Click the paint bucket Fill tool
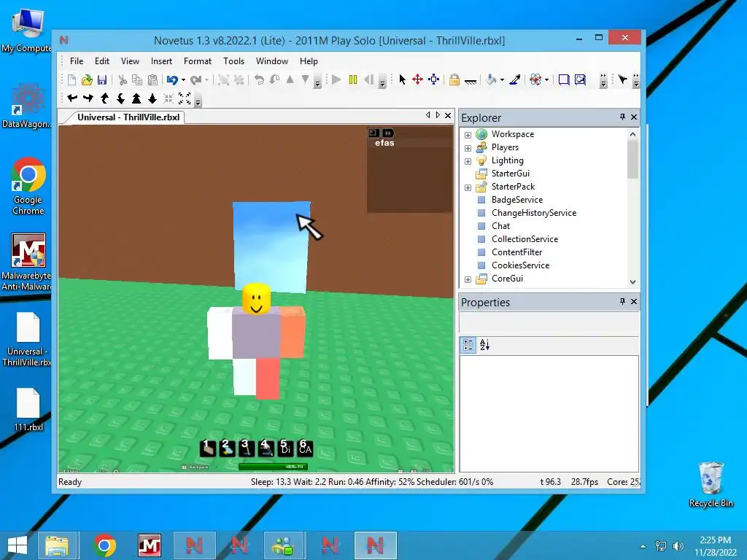This screenshot has width=747, height=560. coord(491,79)
